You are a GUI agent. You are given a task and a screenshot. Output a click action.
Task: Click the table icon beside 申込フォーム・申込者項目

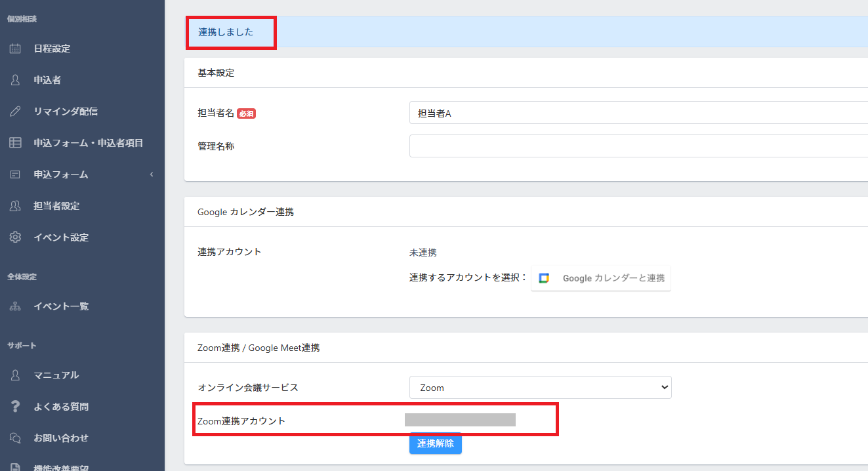tap(15, 143)
